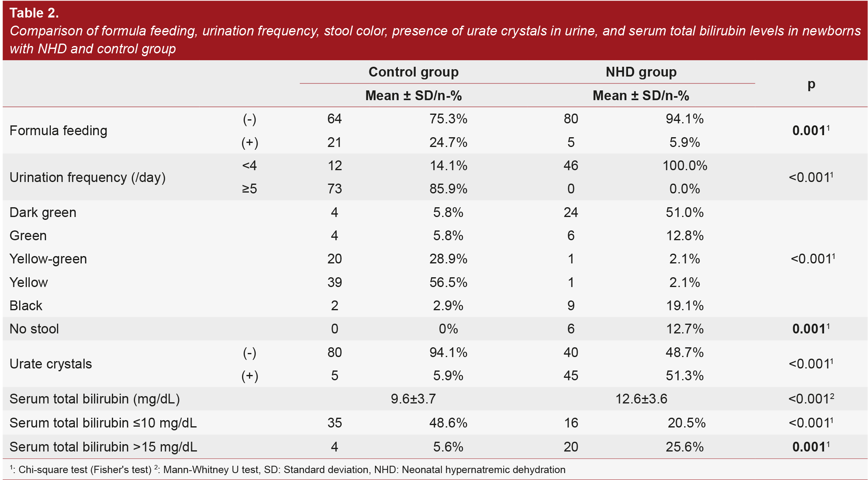Click the "Chi-square test (Fisher's test)" footnote
Screen dimensions: 868x480
85,470
